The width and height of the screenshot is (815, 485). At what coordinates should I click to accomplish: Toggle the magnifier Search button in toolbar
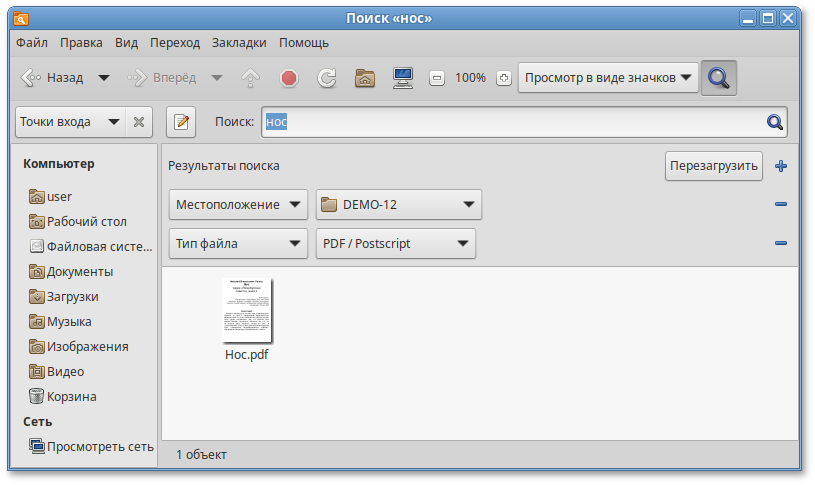pyautogui.click(x=718, y=78)
